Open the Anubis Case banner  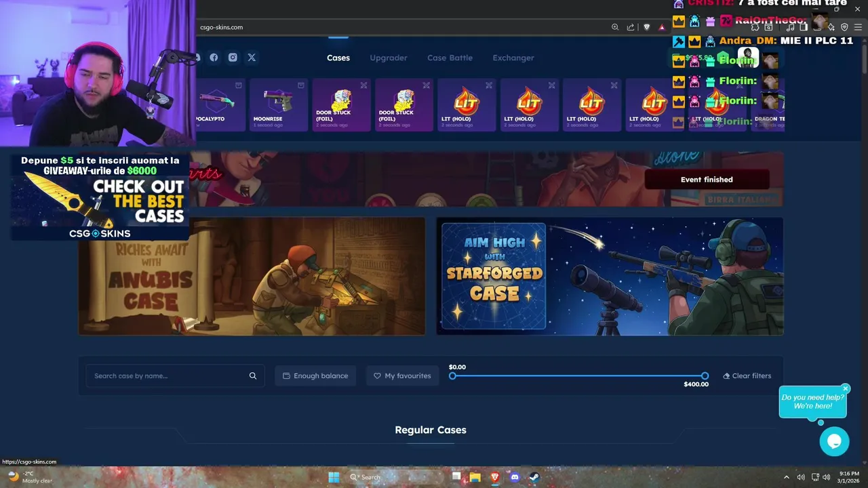tap(252, 276)
